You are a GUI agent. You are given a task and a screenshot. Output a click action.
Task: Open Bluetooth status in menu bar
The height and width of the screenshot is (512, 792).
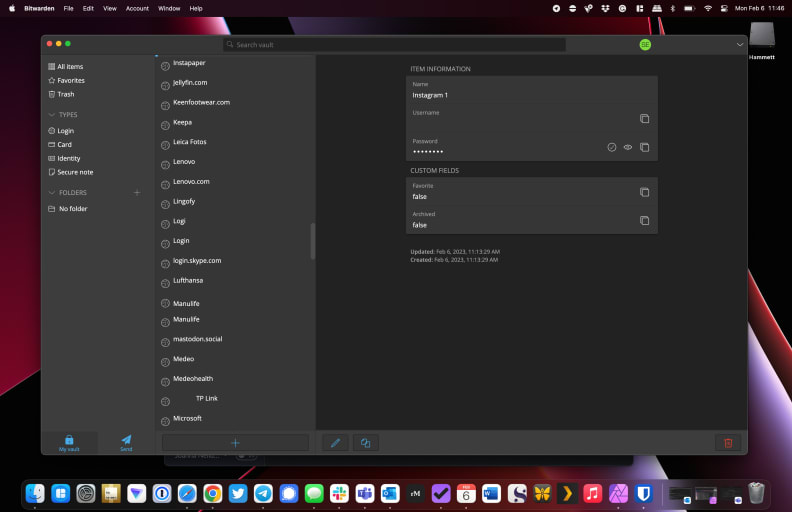[672, 8]
